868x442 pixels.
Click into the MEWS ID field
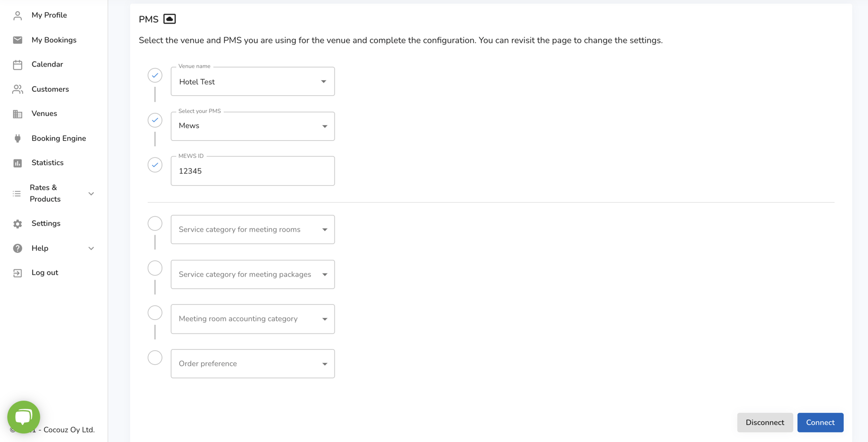tap(252, 171)
